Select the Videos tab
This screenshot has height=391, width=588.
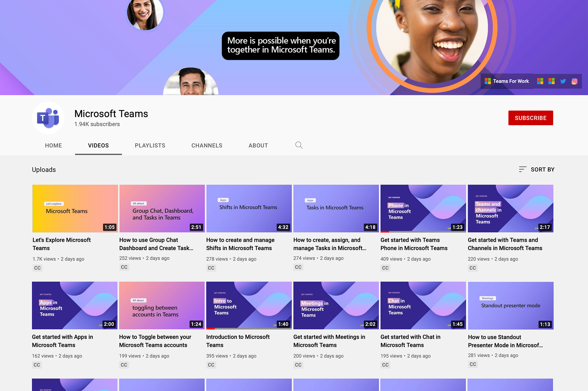98,146
